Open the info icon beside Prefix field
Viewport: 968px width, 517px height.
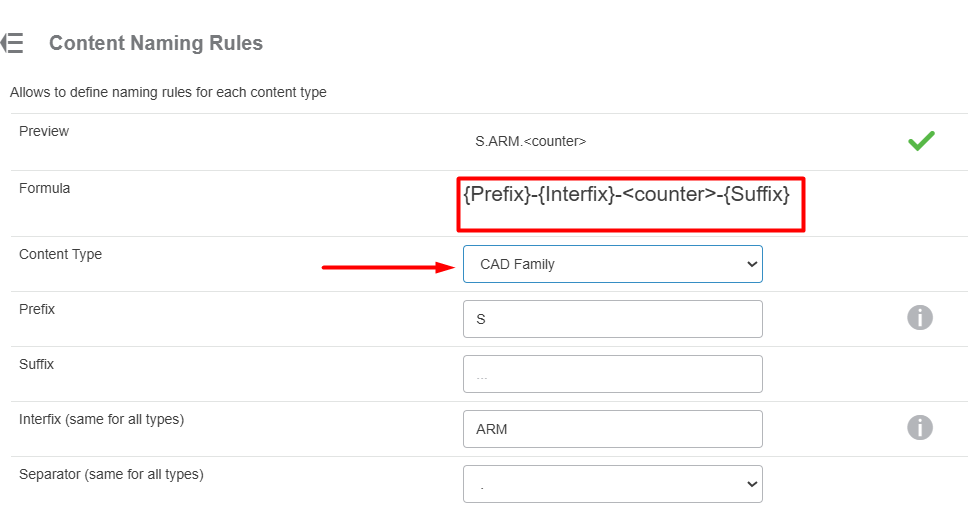[919, 317]
